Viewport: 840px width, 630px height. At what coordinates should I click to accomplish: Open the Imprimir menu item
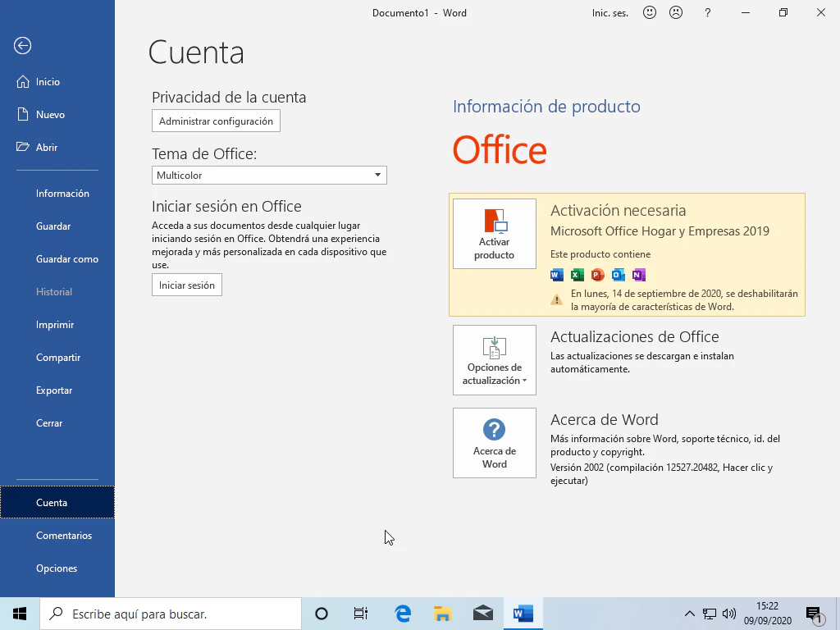pyautogui.click(x=55, y=325)
